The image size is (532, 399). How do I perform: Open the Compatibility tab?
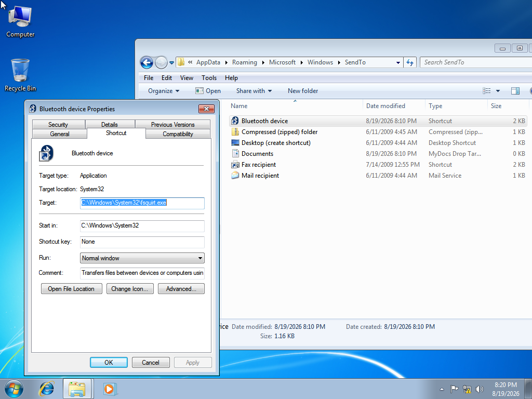point(178,134)
